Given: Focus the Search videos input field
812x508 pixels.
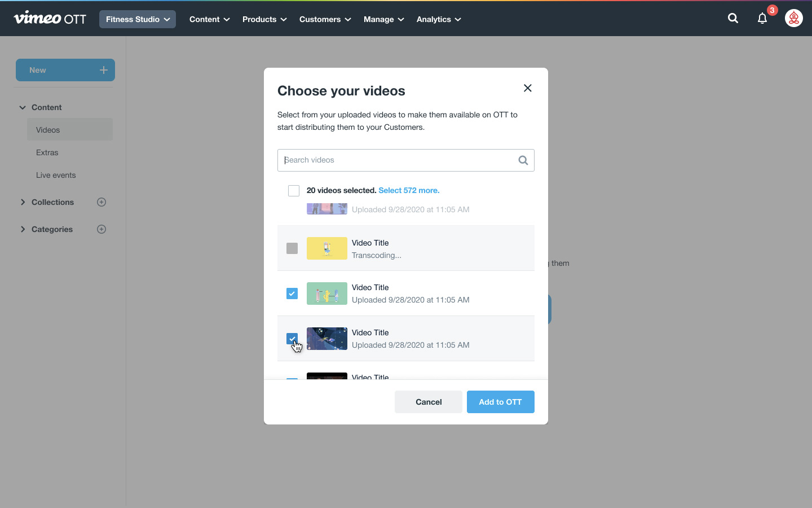Looking at the screenshot, I should point(398,160).
